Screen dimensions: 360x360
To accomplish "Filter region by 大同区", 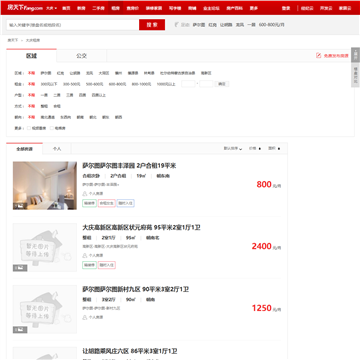I will [104, 73].
